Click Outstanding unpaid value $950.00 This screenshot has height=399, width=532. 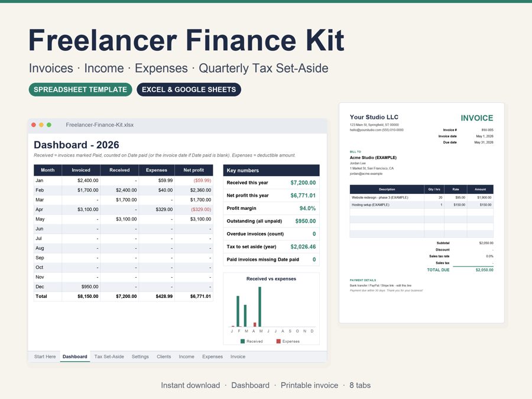306,221
